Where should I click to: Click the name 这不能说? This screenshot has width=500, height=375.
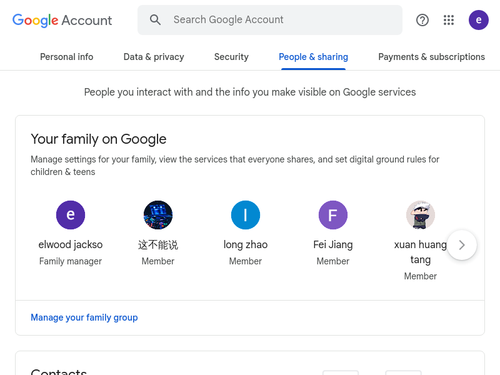[158, 245]
